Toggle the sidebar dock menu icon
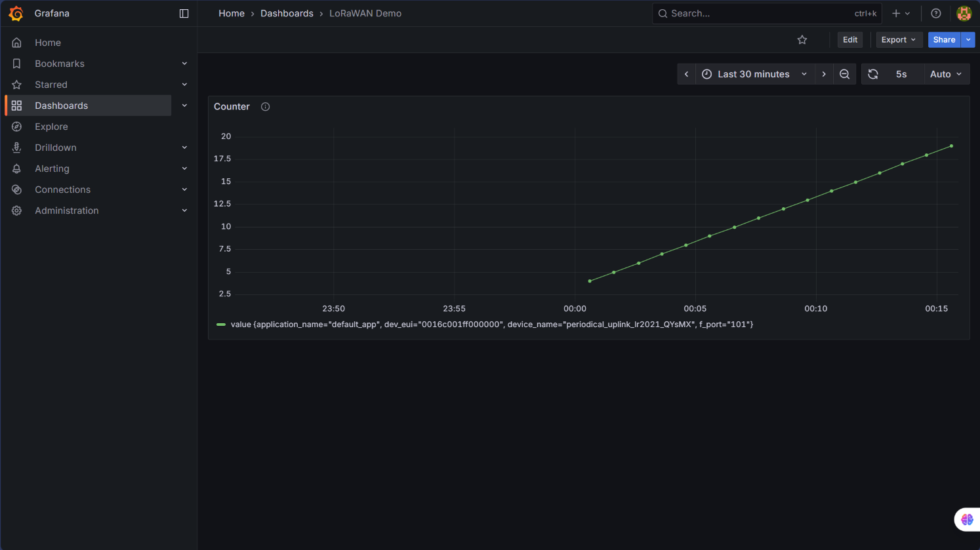 [x=184, y=13]
